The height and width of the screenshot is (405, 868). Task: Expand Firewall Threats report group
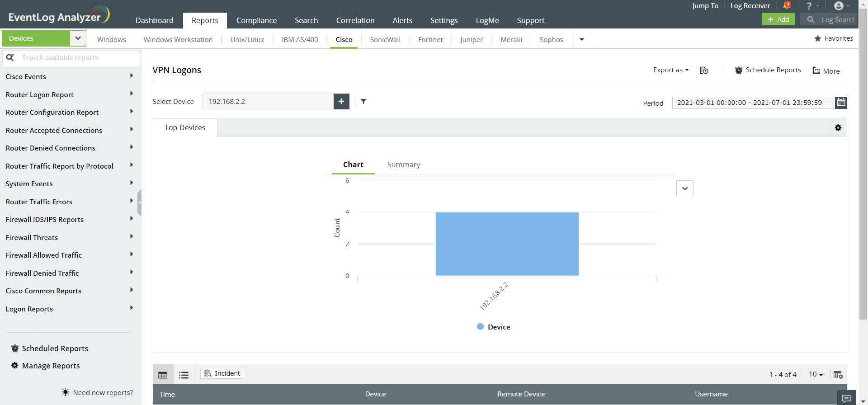click(132, 236)
